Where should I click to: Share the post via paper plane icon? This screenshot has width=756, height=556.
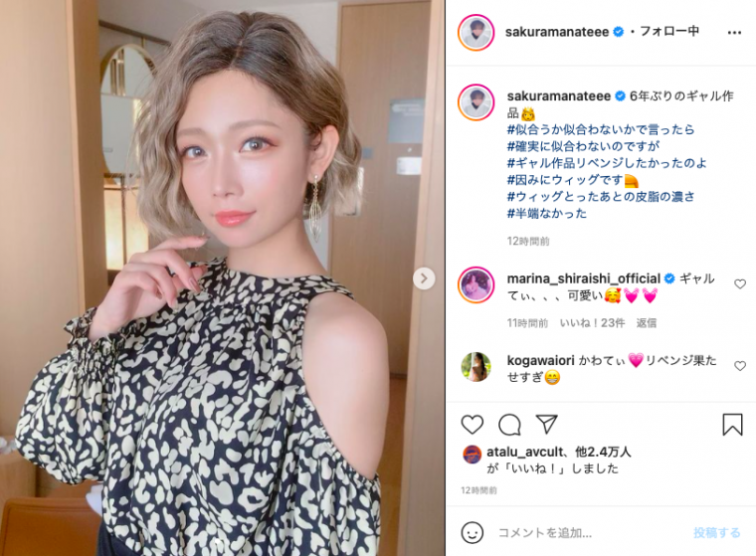[546, 424]
